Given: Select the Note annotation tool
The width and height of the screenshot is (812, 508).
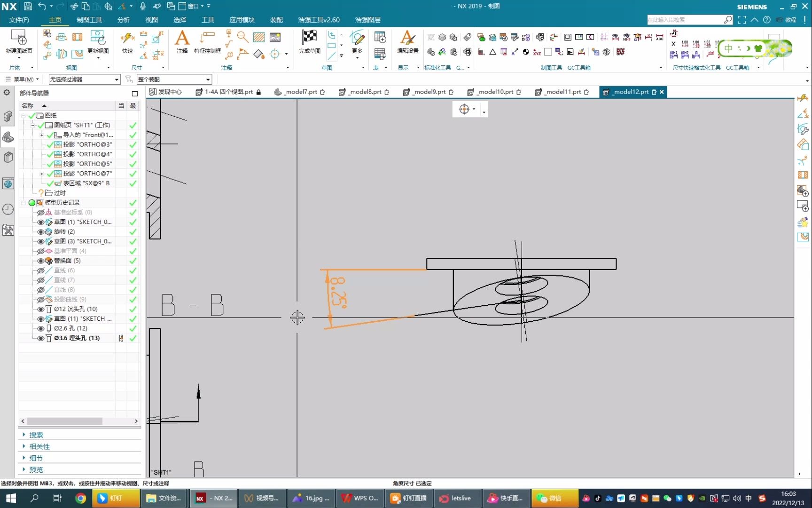Looking at the screenshot, I should (x=182, y=38).
